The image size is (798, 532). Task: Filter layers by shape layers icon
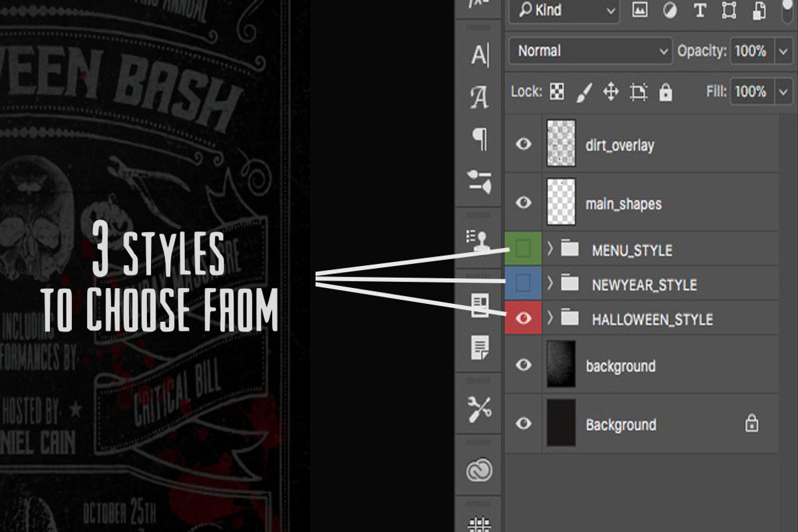[x=729, y=10]
